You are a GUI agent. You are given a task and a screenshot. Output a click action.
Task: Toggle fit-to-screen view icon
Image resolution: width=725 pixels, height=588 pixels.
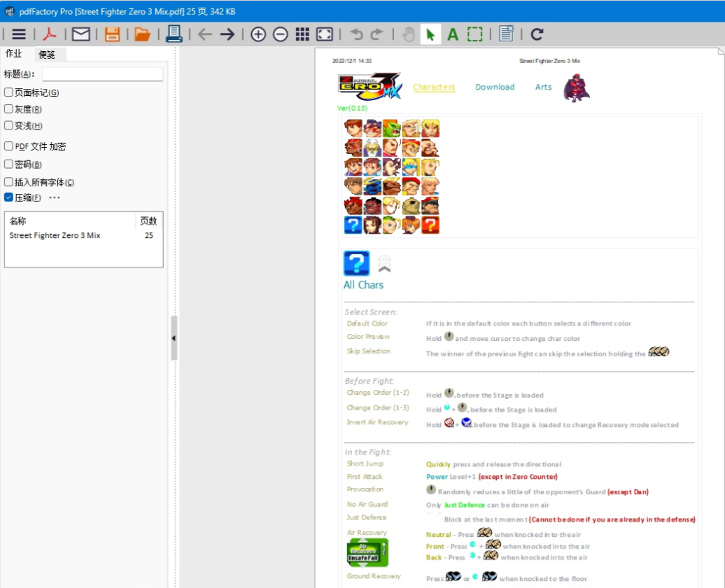click(x=325, y=34)
